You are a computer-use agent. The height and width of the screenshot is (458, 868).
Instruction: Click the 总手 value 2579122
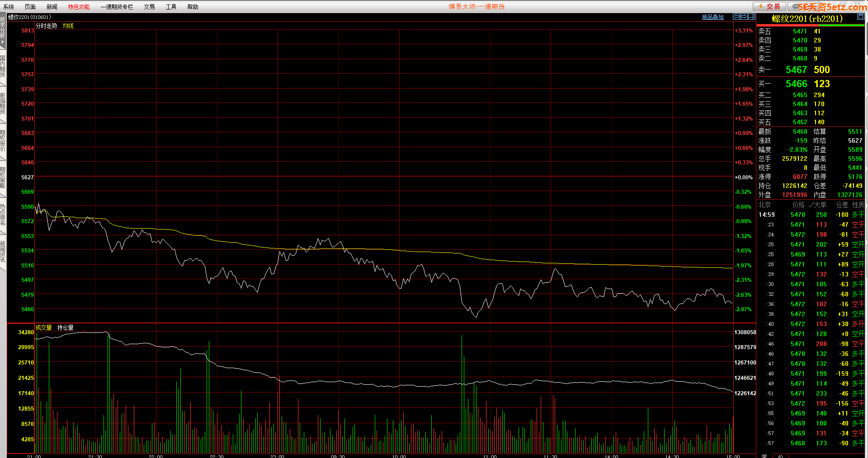click(x=795, y=159)
